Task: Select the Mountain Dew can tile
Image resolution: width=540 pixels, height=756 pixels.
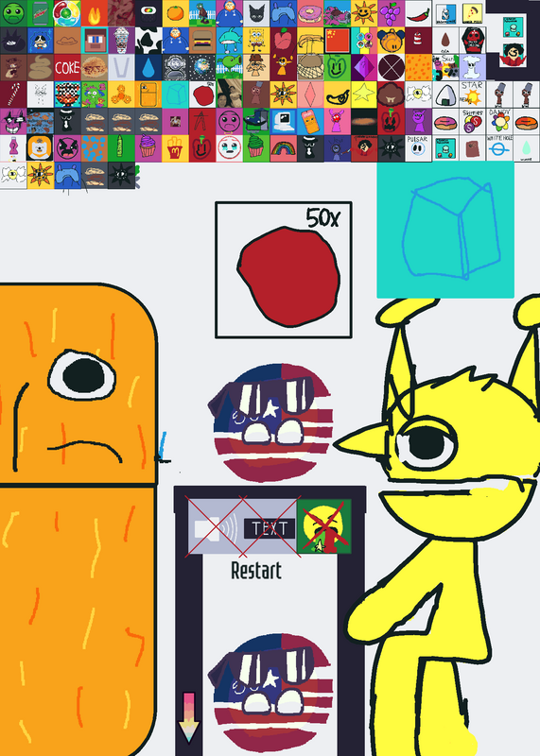Action: (x=40, y=13)
